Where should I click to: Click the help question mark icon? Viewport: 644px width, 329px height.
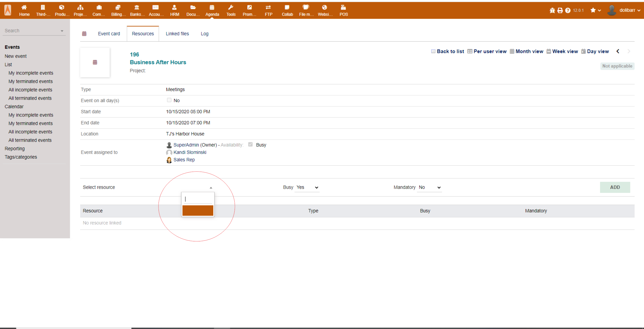[568, 10]
